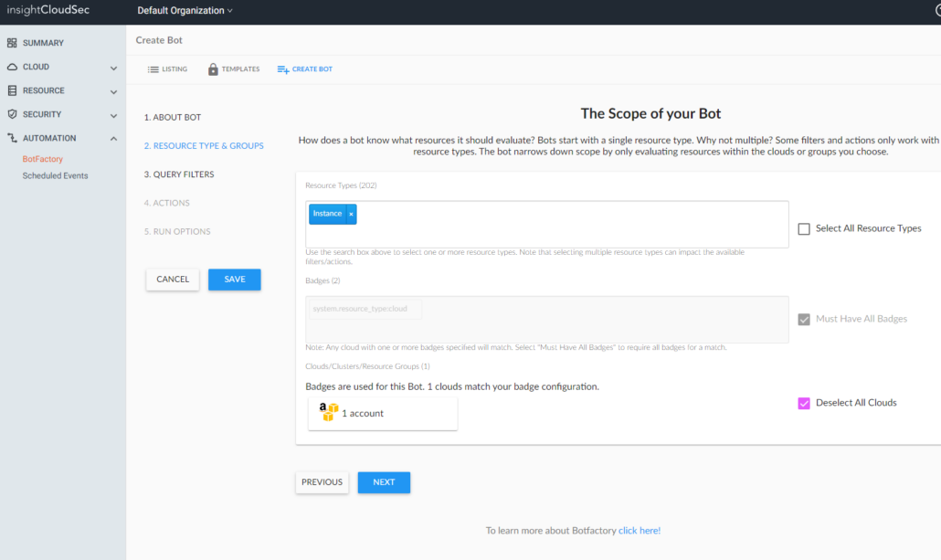This screenshot has width=941, height=560.
Task: Select the Security shield icon
Action: [13, 114]
